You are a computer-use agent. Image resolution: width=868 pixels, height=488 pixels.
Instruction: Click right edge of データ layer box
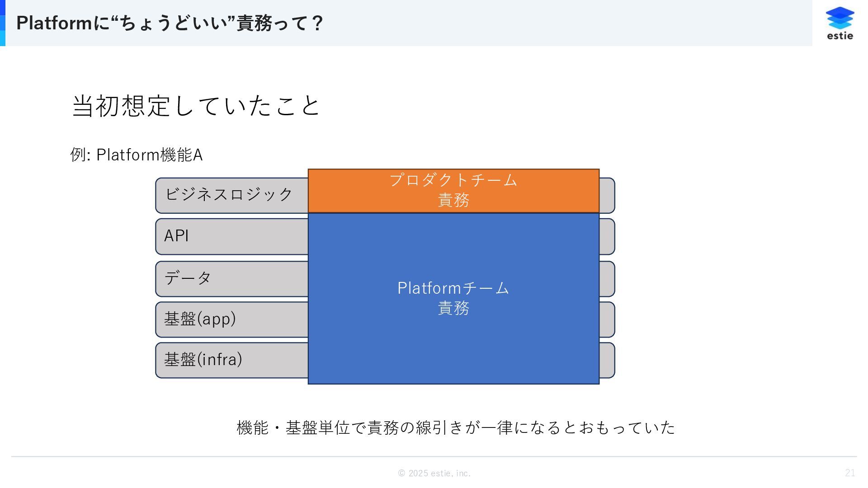[607, 279]
